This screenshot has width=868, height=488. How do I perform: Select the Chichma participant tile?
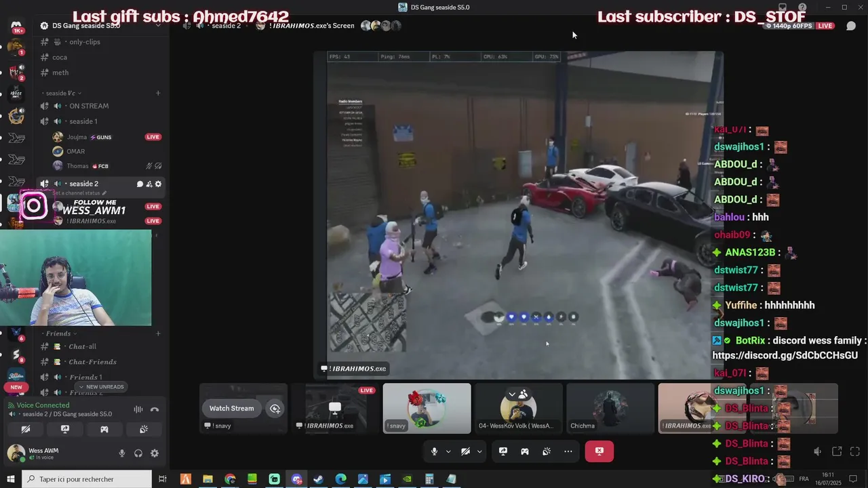point(610,408)
